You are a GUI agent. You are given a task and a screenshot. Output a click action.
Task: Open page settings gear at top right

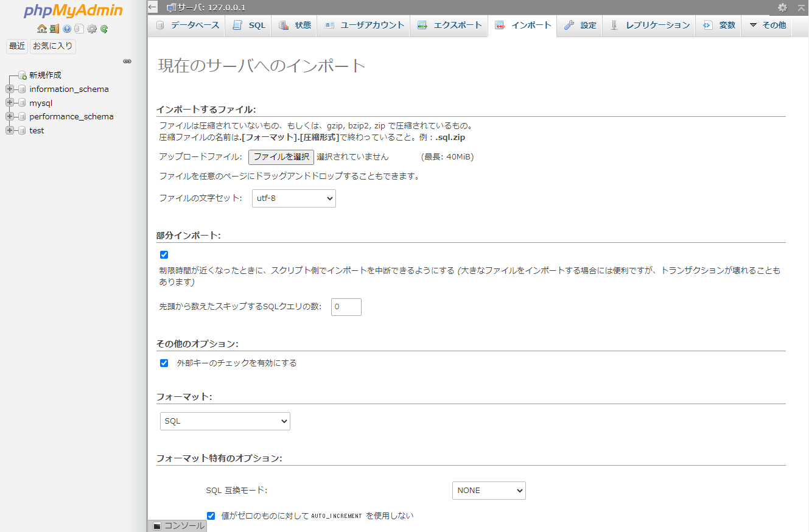[x=782, y=7]
